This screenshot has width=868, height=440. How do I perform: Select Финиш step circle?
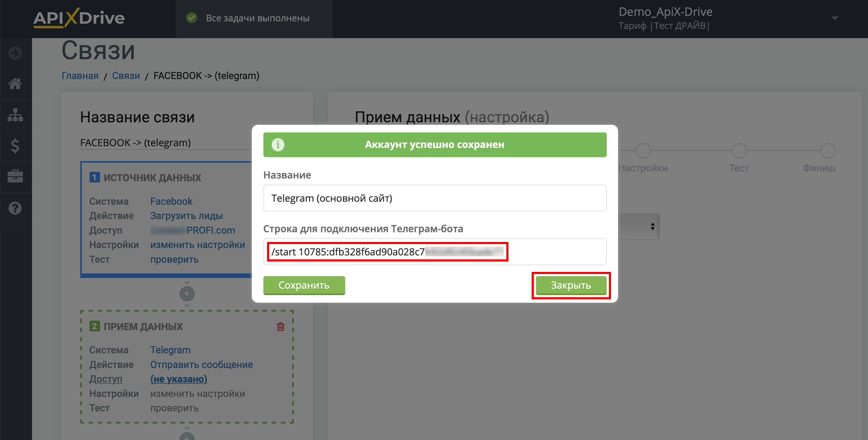pyautogui.click(x=828, y=151)
